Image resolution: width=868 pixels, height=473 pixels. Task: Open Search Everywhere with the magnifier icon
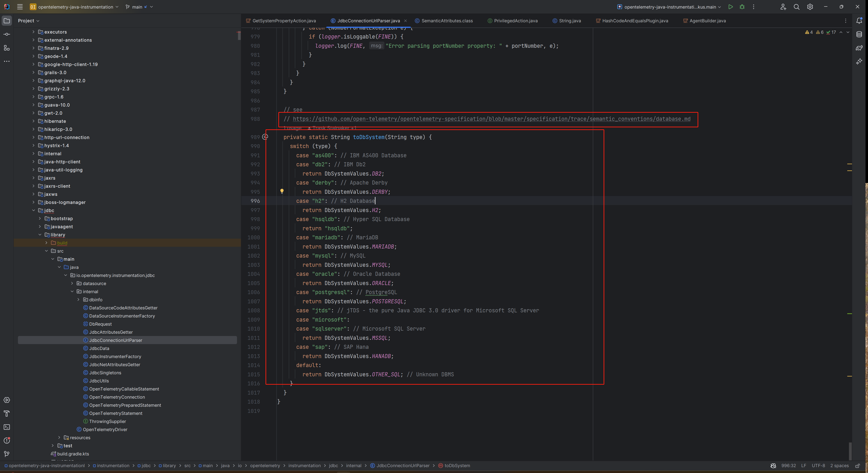(x=797, y=7)
